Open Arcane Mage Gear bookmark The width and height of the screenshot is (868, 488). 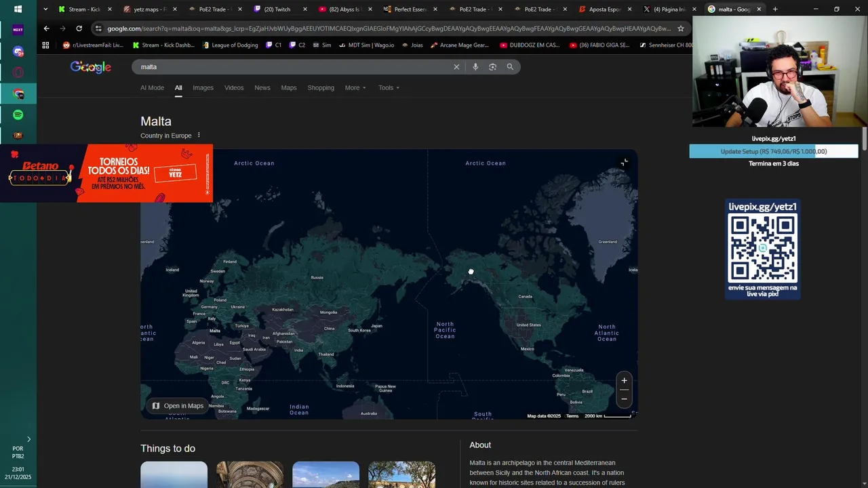pyautogui.click(x=459, y=45)
